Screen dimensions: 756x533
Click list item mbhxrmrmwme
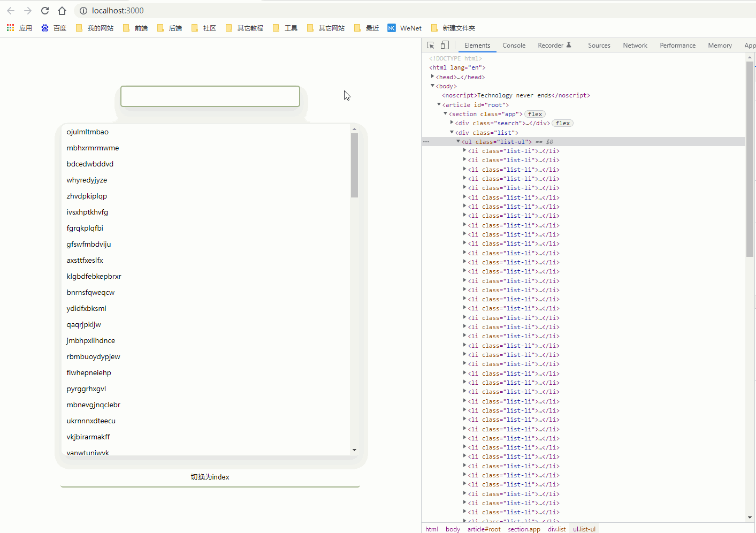tap(93, 148)
